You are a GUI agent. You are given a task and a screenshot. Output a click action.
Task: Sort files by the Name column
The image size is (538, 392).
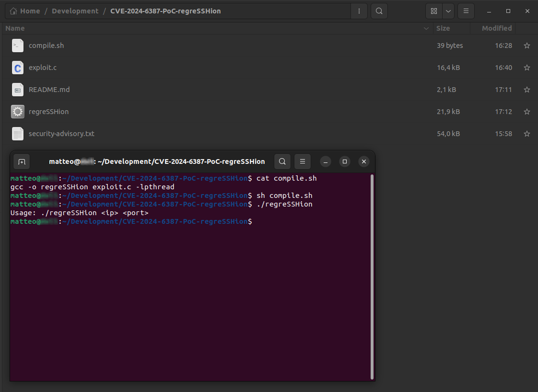coord(15,28)
